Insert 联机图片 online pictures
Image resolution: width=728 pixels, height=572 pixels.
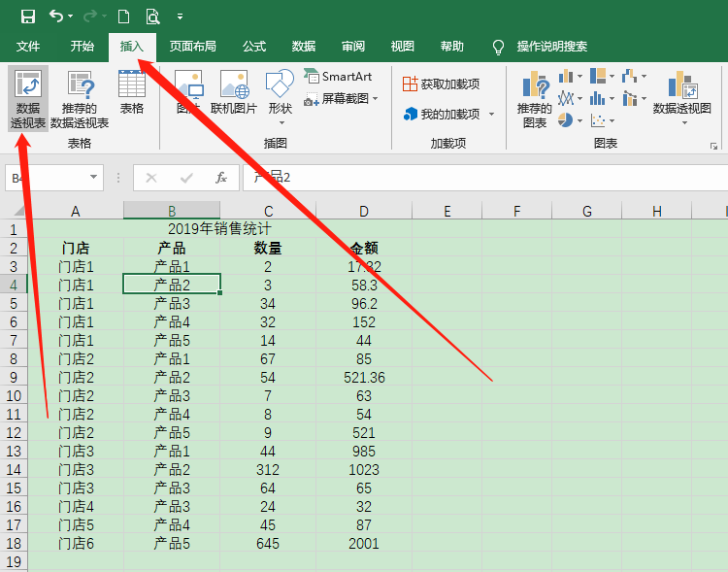pyautogui.click(x=234, y=92)
